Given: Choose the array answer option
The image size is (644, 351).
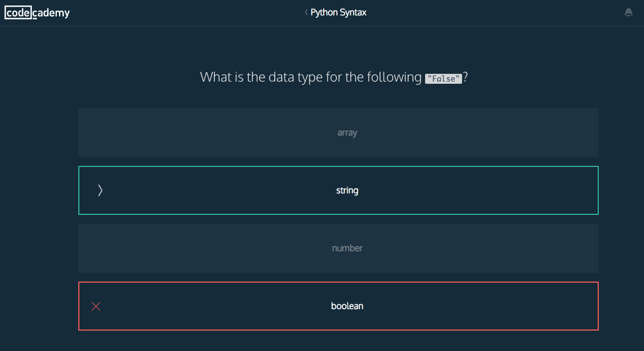Looking at the screenshot, I should pos(338,133).
